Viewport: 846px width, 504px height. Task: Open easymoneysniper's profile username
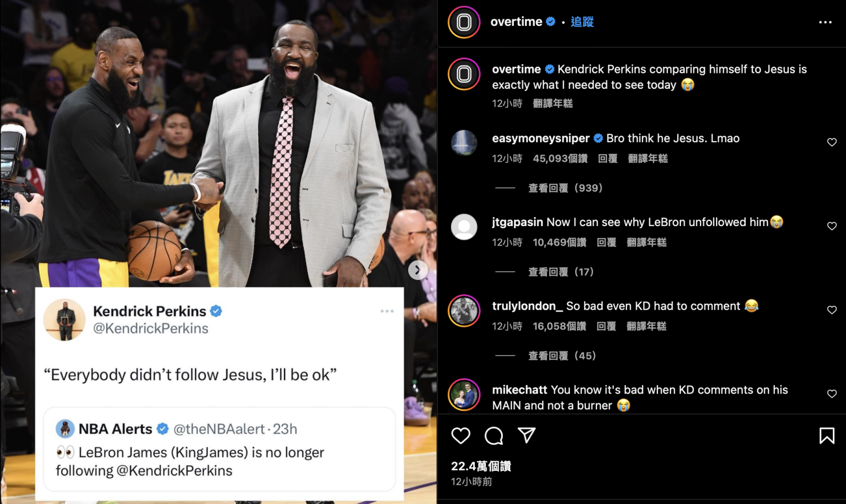click(540, 138)
